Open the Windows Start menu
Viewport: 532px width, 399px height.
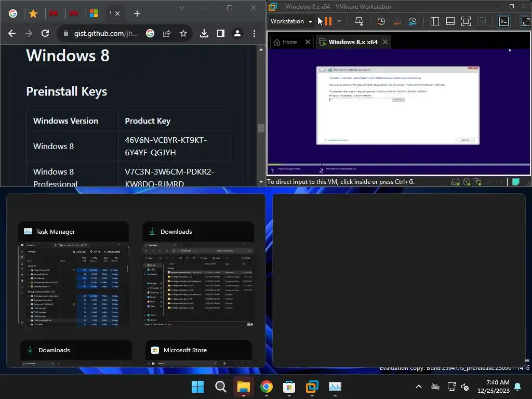pyautogui.click(x=197, y=387)
